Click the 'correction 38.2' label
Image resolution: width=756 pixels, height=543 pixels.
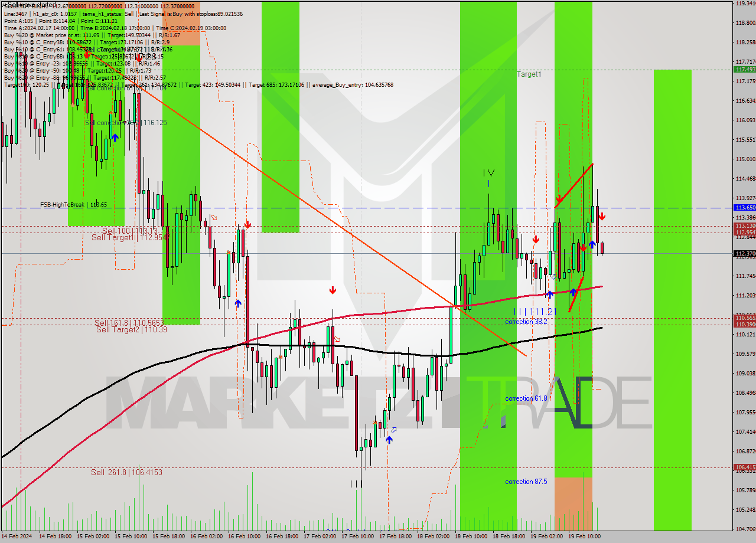(x=526, y=322)
